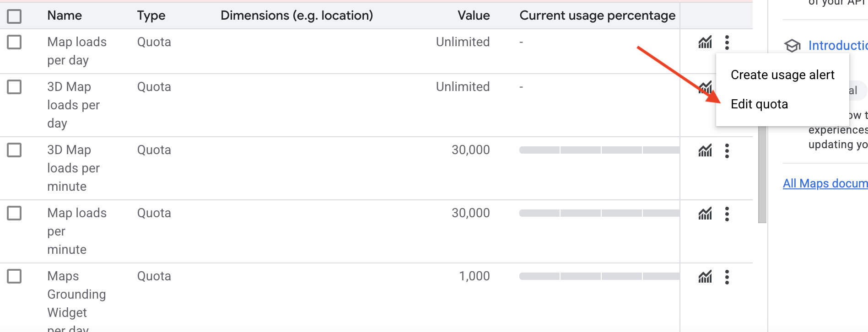This screenshot has height=332, width=868.
Task: Toggle the select-all checkbox in header
Action: click(14, 16)
